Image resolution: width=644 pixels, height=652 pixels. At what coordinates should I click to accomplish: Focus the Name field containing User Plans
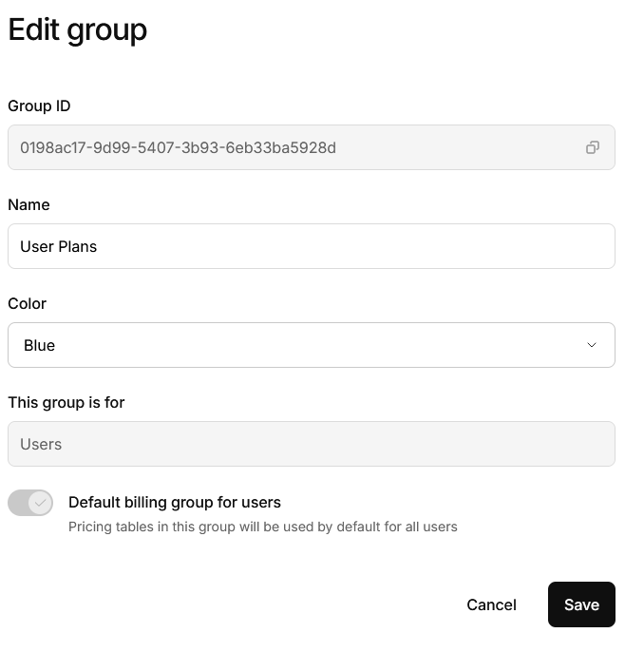coord(312,246)
